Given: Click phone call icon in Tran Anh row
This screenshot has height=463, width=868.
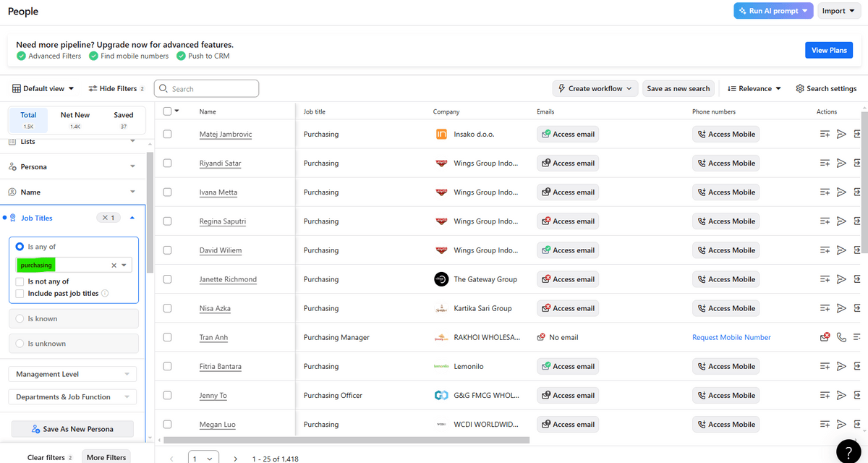Looking at the screenshot, I should tap(841, 337).
